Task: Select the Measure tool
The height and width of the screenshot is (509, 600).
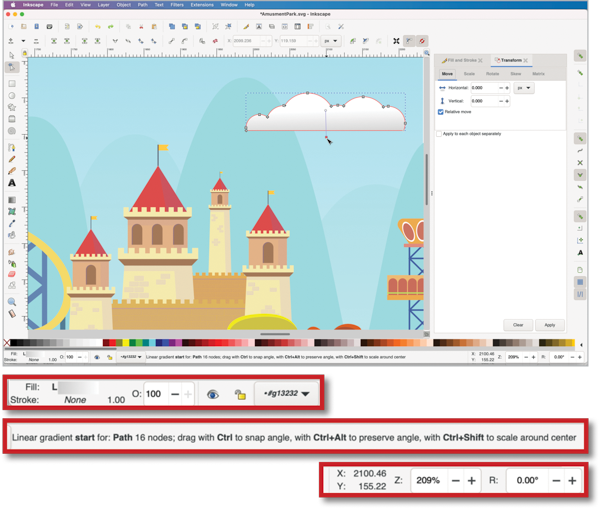Action: click(12, 314)
